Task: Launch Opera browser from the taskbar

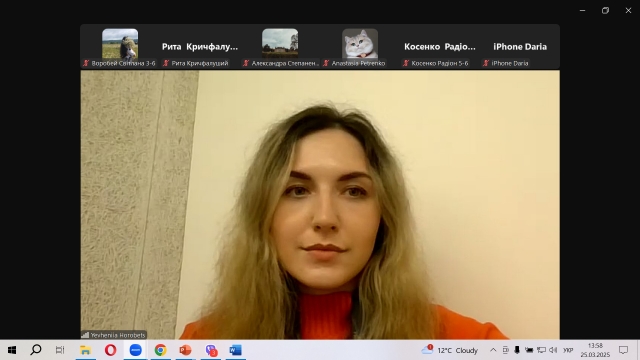Action: point(110,350)
